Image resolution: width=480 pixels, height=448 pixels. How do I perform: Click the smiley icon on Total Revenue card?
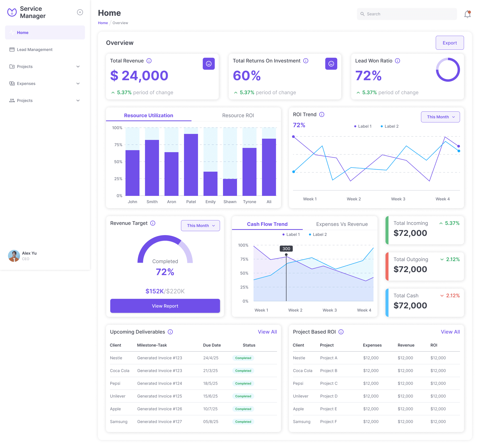[x=208, y=63]
